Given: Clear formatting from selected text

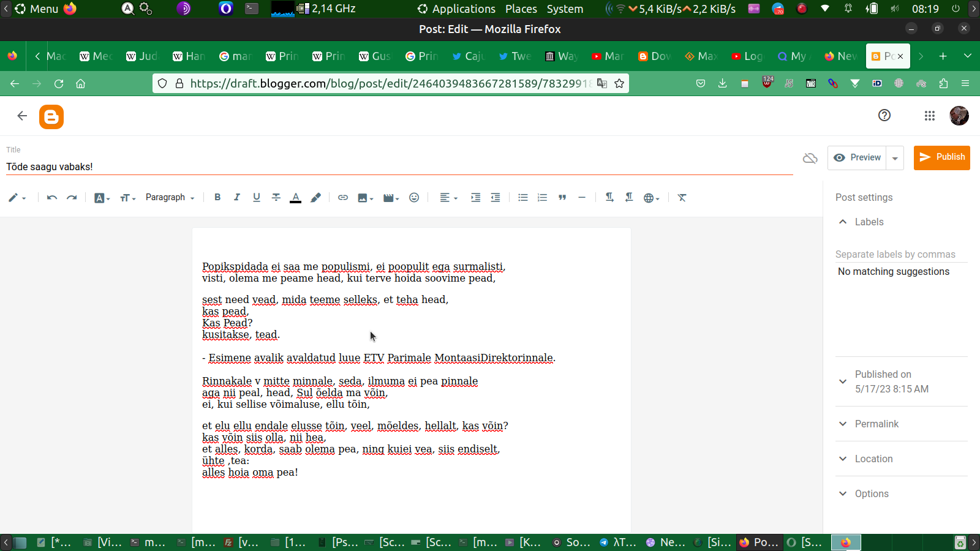Looking at the screenshot, I should [x=682, y=198].
